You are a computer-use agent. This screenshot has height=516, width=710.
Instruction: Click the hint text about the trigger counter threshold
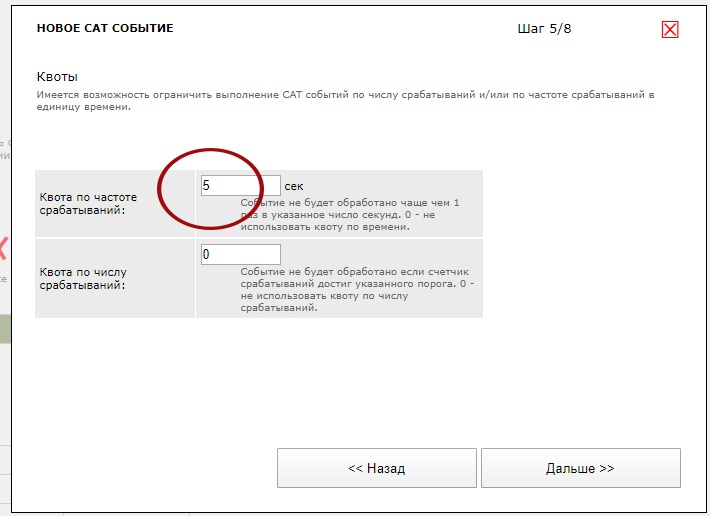[x=355, y=290]
